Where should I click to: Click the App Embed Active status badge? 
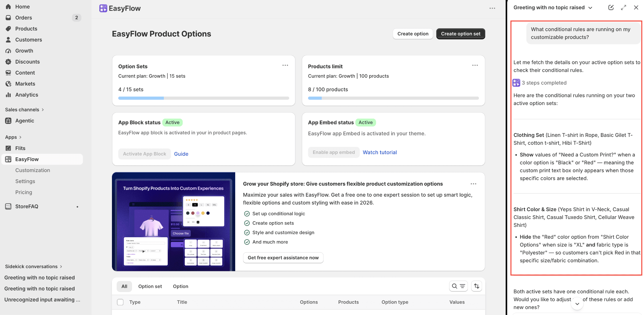(x=366, y=122)
